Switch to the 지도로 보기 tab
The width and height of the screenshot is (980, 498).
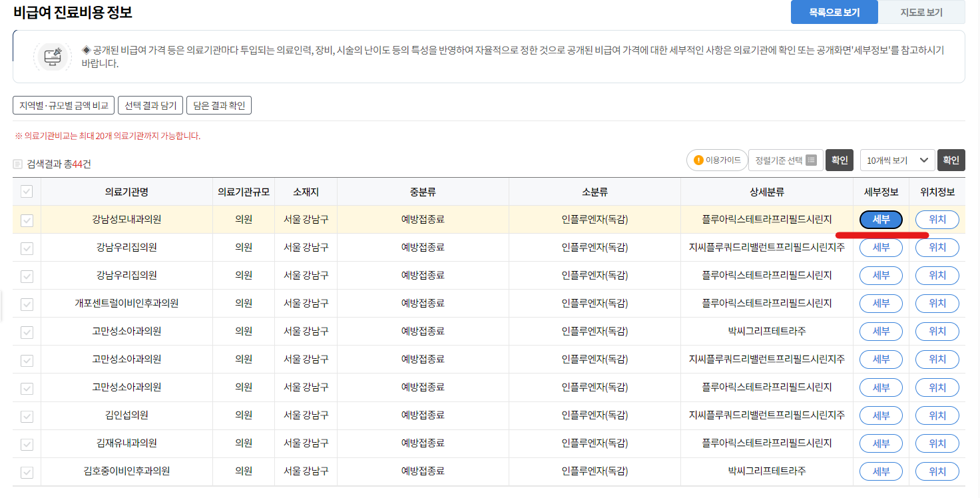tap(921, 11)
